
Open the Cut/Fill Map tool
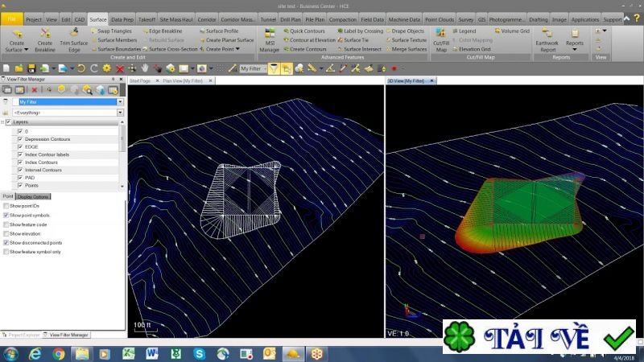440,34
